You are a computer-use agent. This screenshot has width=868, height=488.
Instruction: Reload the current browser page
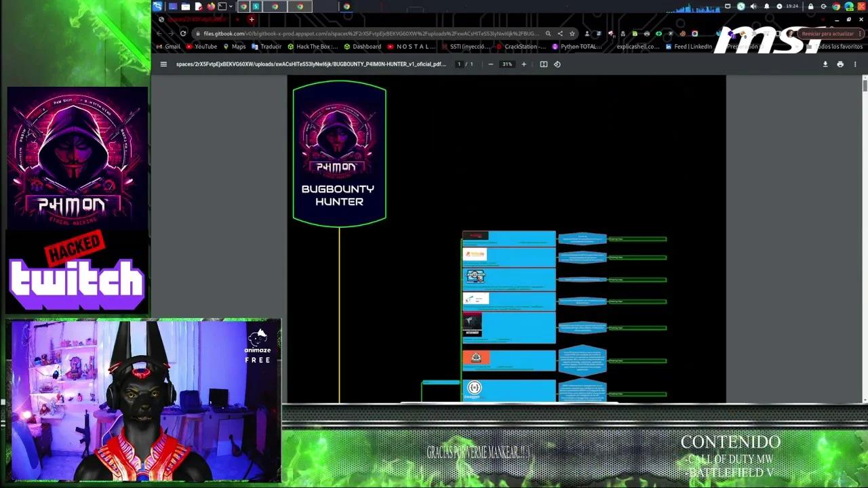click(x=183, y=33)
